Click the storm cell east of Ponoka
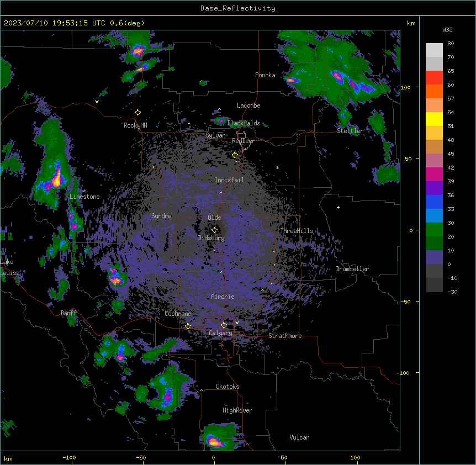This screenshot has width=476, height=465. point(292,80)
